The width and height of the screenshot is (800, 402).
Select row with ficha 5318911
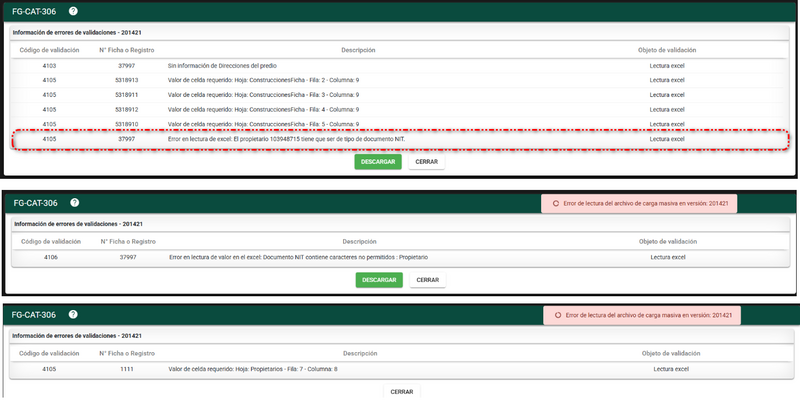tap(398, 95)
